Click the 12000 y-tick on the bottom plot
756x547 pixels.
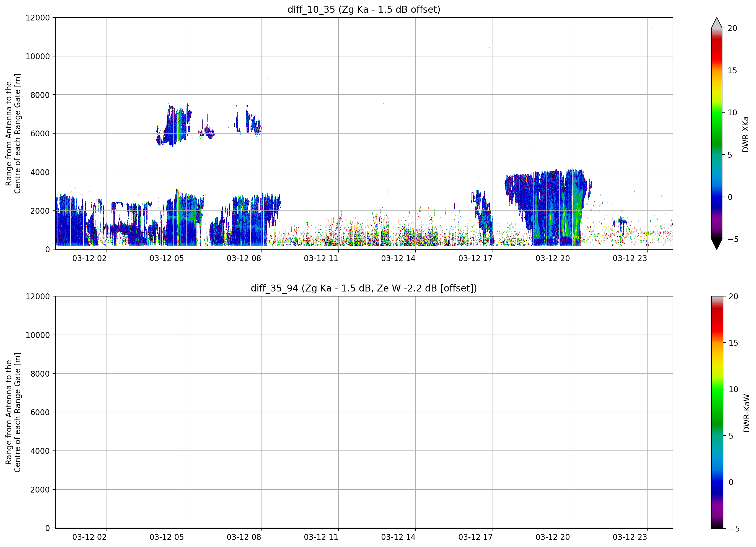[x=38, y=296]
